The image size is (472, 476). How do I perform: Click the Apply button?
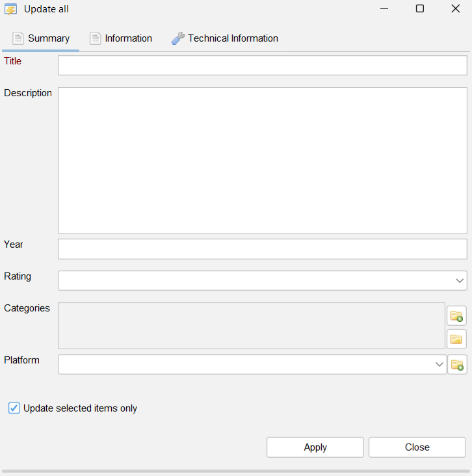coord(315,447)
